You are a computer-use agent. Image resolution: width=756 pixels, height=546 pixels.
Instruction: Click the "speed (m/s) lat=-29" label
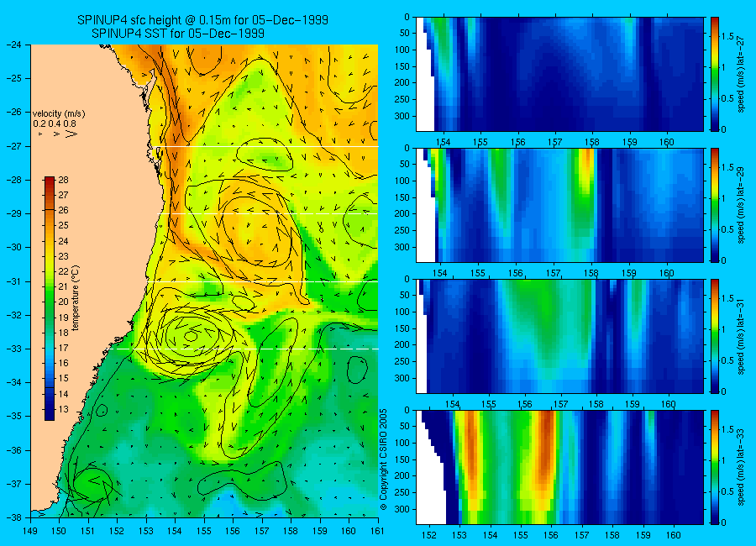point(742,205)
